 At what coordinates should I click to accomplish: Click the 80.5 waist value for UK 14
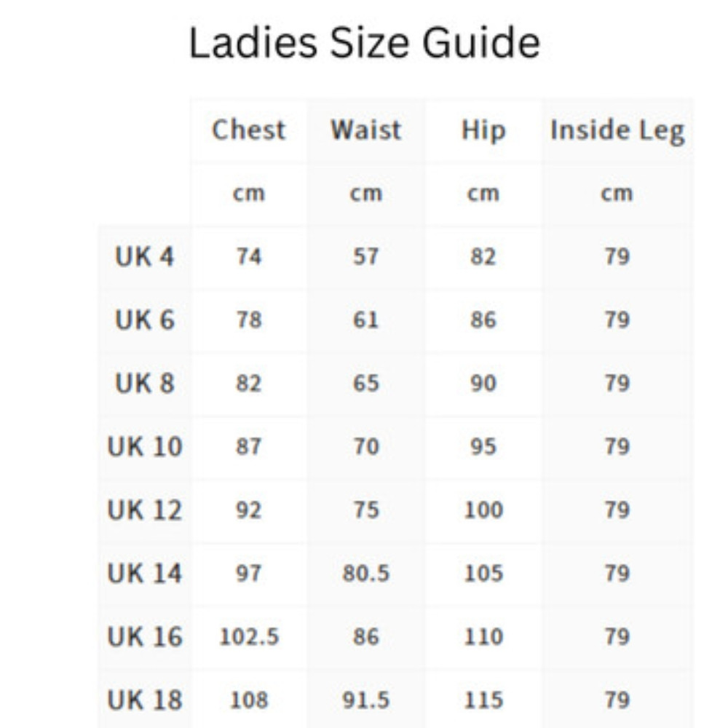click(x=365, y=574)
